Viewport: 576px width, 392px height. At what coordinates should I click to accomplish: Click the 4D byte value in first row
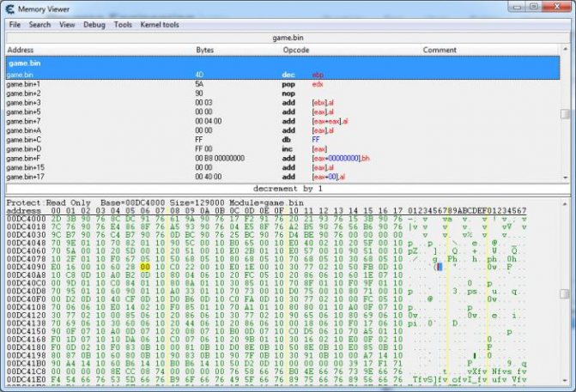click(x=199, y=75)
